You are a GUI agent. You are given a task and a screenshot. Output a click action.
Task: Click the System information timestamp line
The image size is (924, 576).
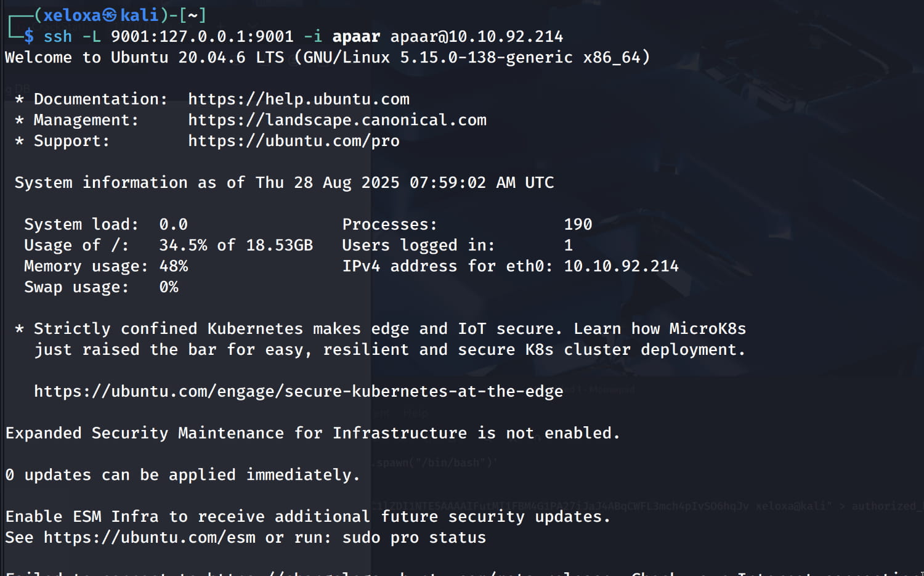[284, 183]
